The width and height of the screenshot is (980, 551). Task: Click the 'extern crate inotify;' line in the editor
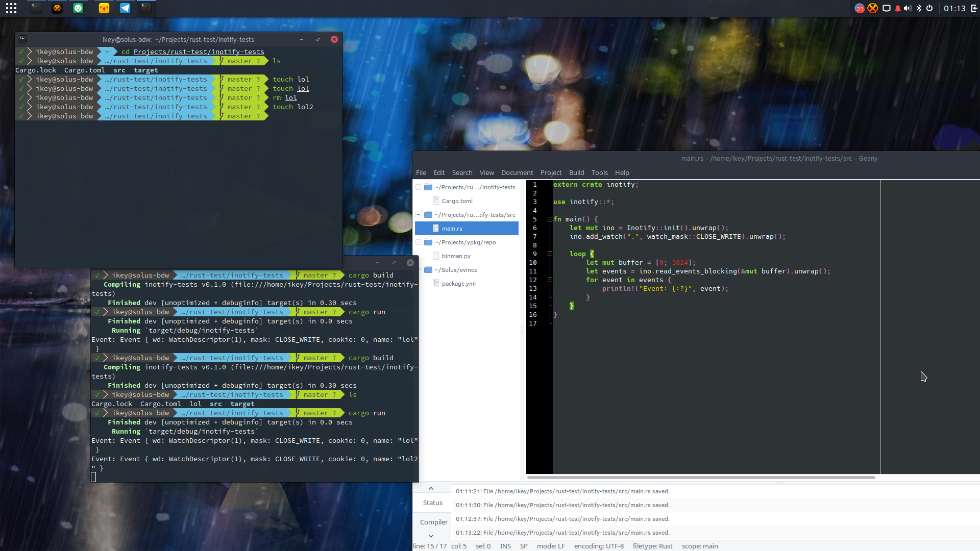[596, 185]
